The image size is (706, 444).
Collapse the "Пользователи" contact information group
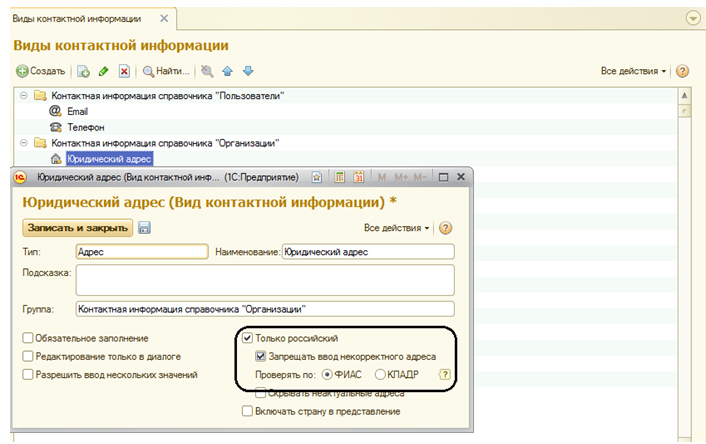23,96
